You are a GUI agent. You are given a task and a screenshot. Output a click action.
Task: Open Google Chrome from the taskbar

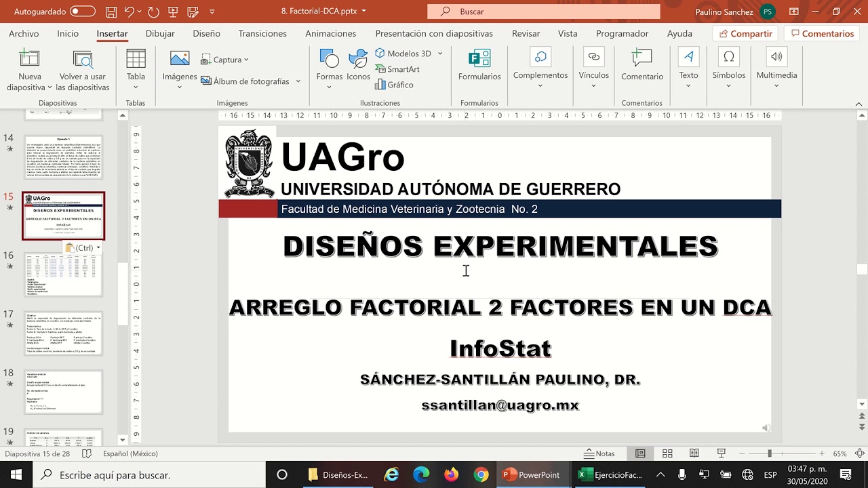pos(481,474)
